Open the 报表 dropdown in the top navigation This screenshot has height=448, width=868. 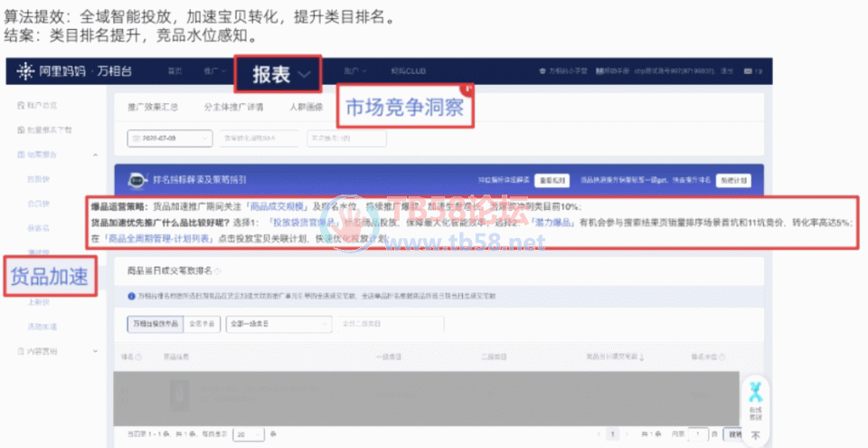tap(278, 74)
